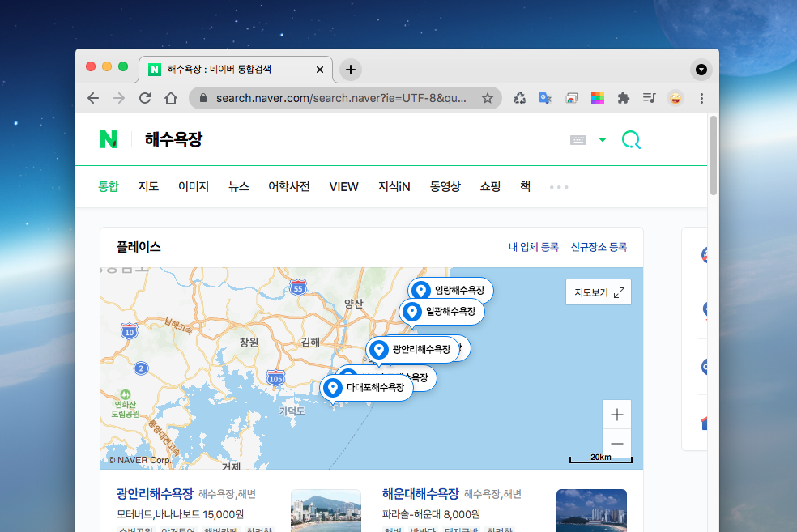Click the green Naver search magnifier
This screenshot has height=532, width=797.
(631, 140)
